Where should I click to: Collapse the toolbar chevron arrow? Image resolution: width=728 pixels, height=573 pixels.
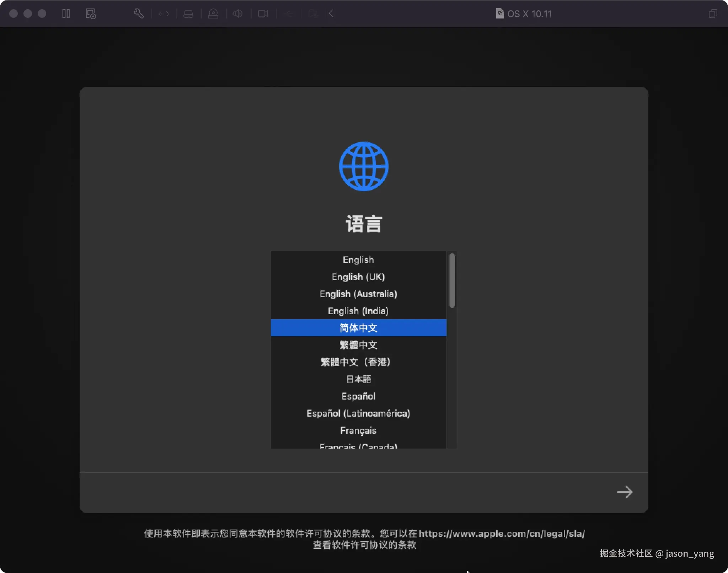[x=331, y=14]
